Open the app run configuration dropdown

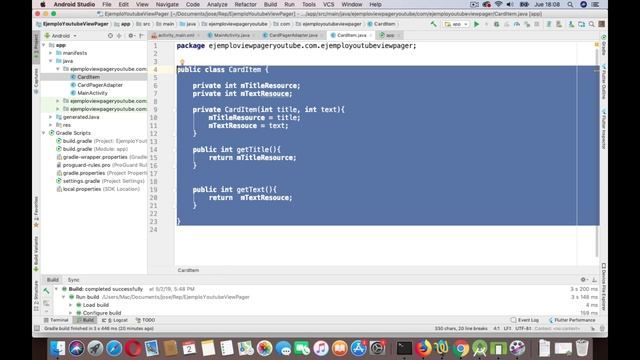pos(456,24)
